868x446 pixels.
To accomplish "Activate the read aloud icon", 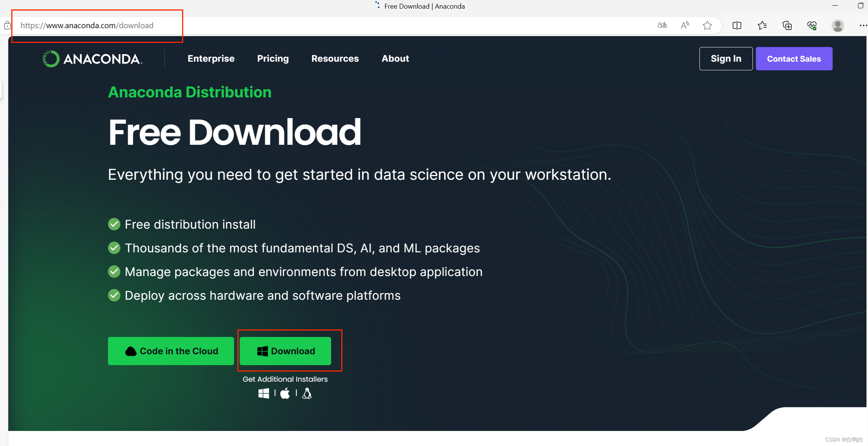I will tap(685, 26).
